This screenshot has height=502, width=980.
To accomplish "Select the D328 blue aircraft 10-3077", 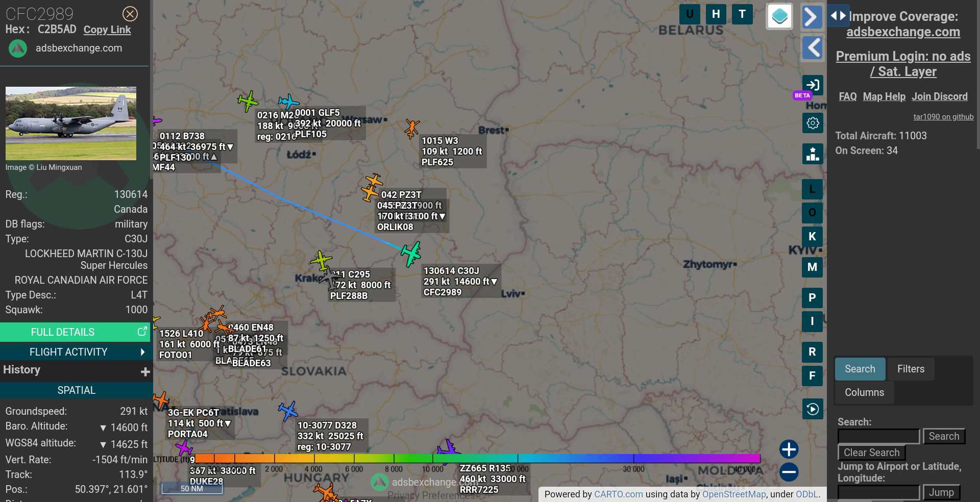I will [x=288, y=411].
